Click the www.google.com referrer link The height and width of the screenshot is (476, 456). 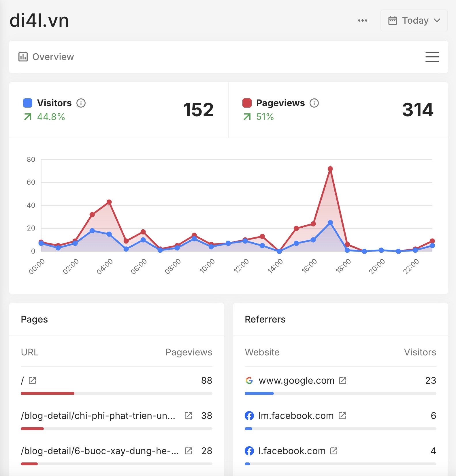click(296, 381)
